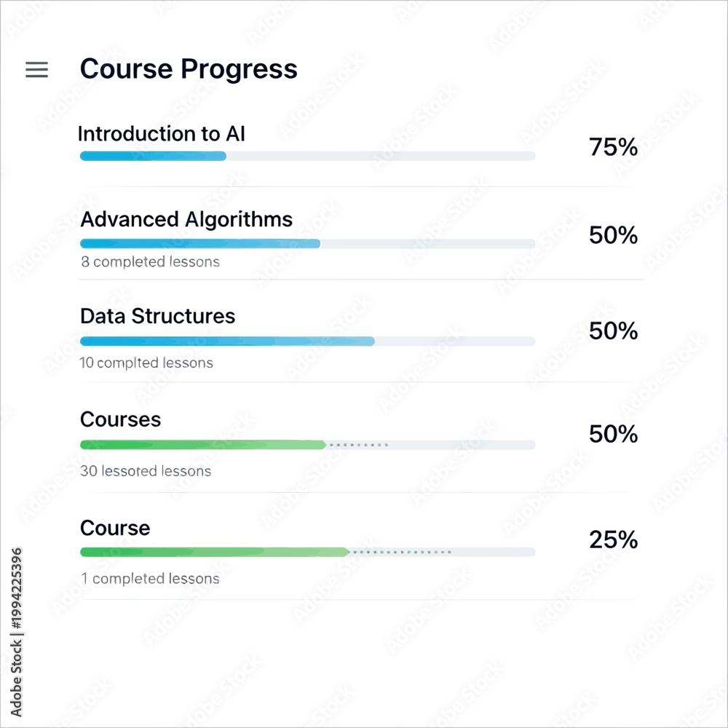Click Data Structures progress bar
This screenshot has width=728, height=728.
click(307, 341)
